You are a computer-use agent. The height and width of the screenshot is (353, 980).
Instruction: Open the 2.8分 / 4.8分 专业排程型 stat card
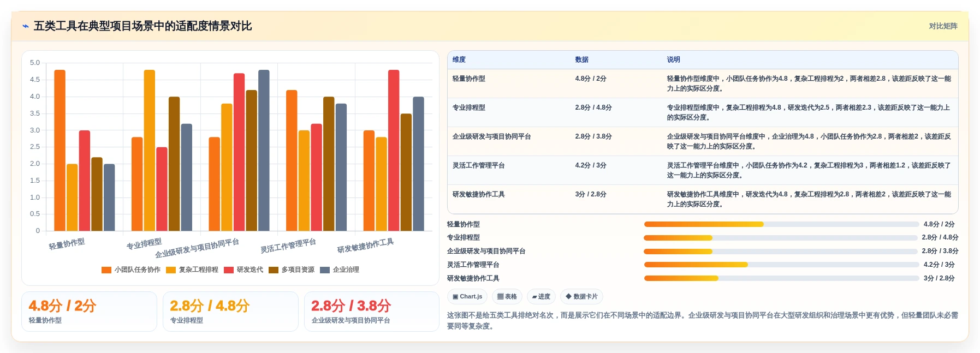point(230,312)
